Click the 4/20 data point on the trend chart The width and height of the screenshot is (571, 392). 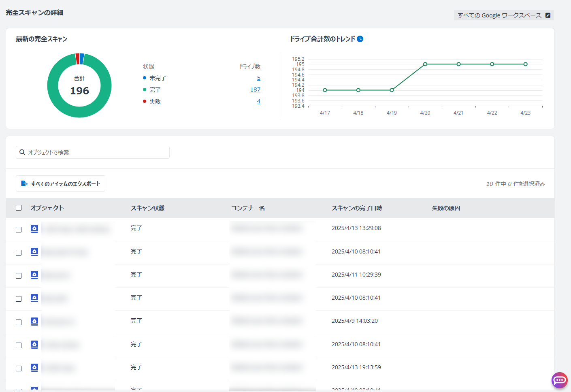tap(425, 64)
